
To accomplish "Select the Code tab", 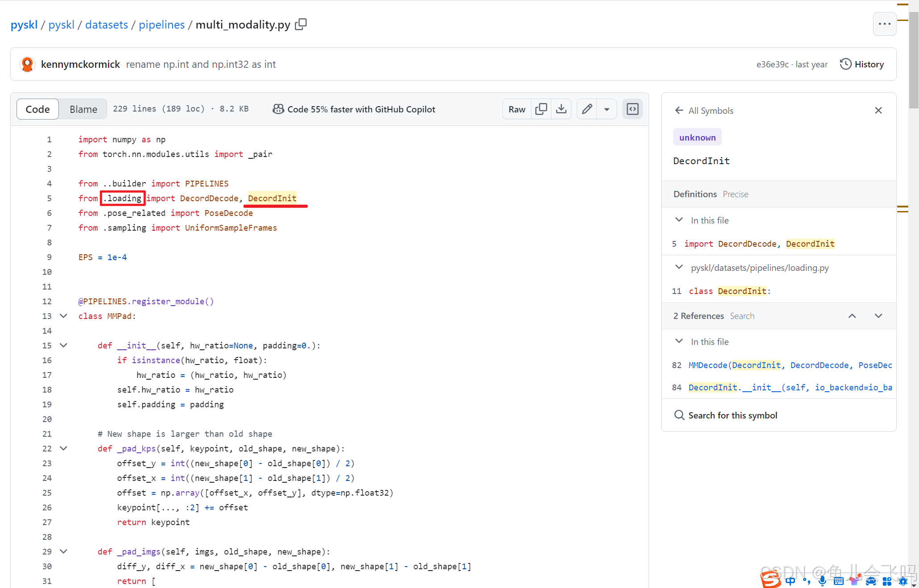I will point(37,109).
